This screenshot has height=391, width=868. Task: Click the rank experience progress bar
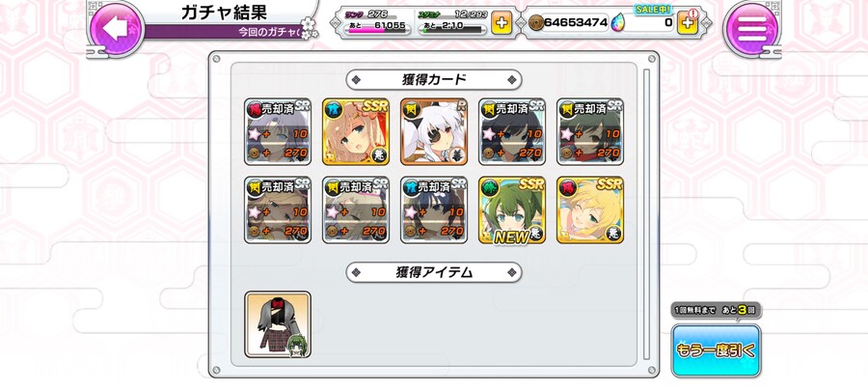pyautogui.click(x=377, y=31)
